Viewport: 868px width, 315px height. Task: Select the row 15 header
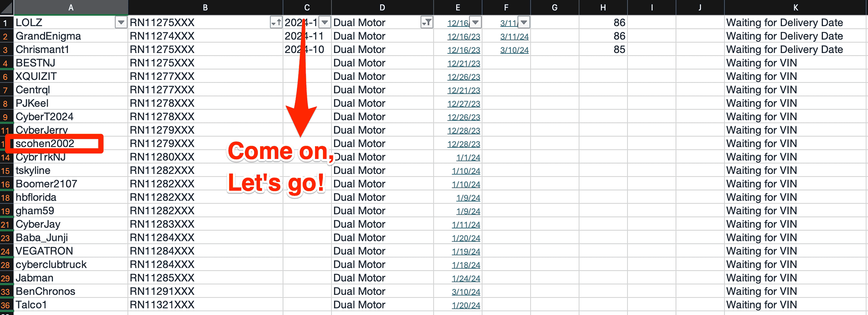[x=6, y=171]
